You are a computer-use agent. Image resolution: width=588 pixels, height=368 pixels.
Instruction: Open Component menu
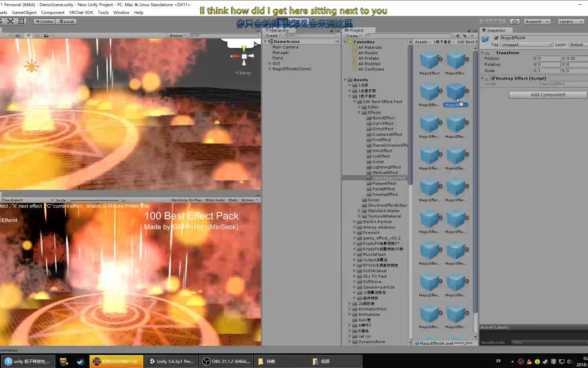[x=53, y=13]
